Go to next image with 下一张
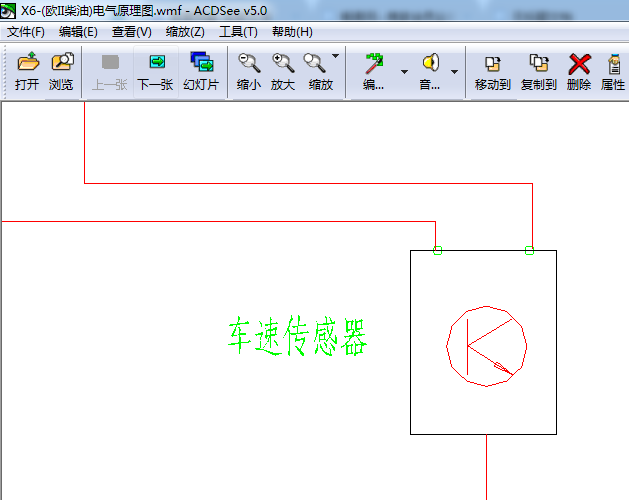Image resolution: width=629 pixels, height=500 pixels. (156, 71)
